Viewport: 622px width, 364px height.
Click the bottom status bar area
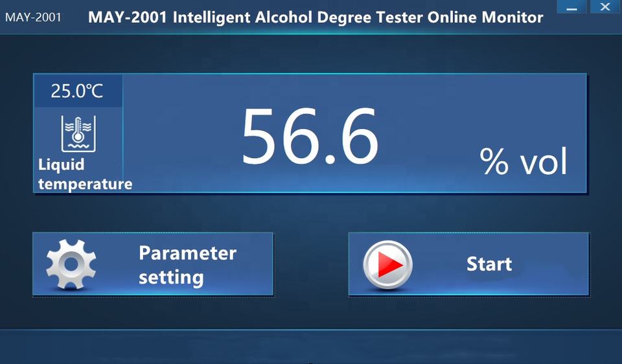[311, 346]
